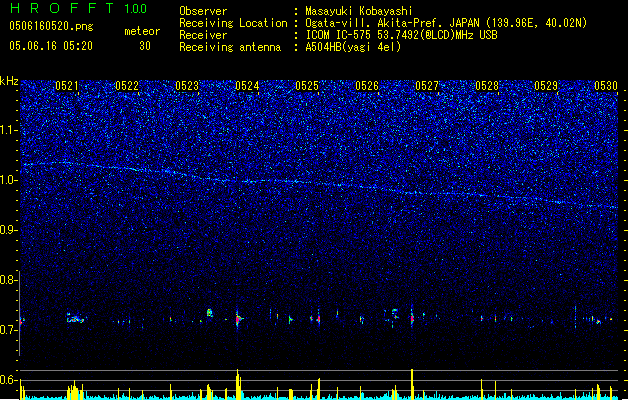The height and width of the screenshot is (400, 629).
Task: Click the kHz axis unit label
Action: (9, 81)
